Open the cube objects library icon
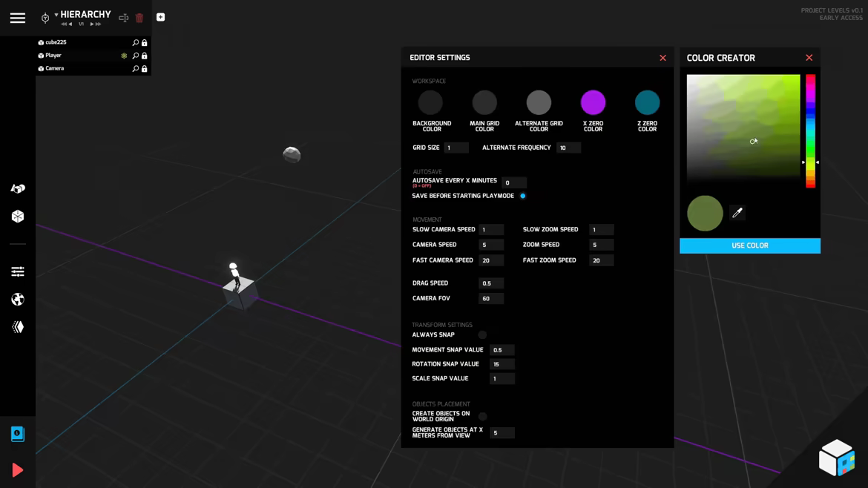The image size is (868, 488). click(18, 217)
